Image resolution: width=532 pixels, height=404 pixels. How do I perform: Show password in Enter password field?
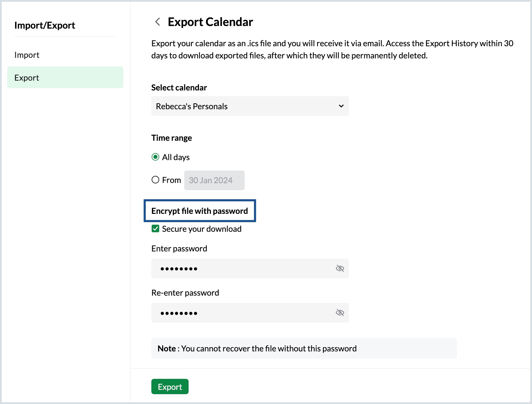click(340, 268)
